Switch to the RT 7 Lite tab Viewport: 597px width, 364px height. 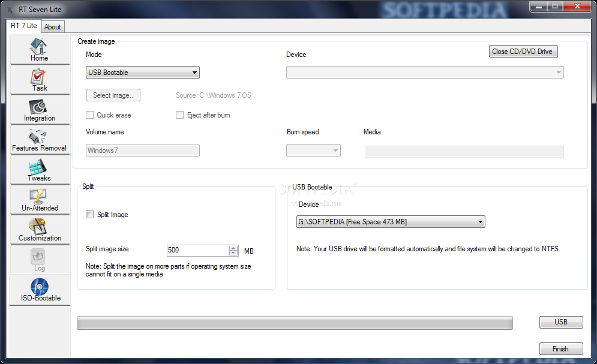[x=23, y=26]
